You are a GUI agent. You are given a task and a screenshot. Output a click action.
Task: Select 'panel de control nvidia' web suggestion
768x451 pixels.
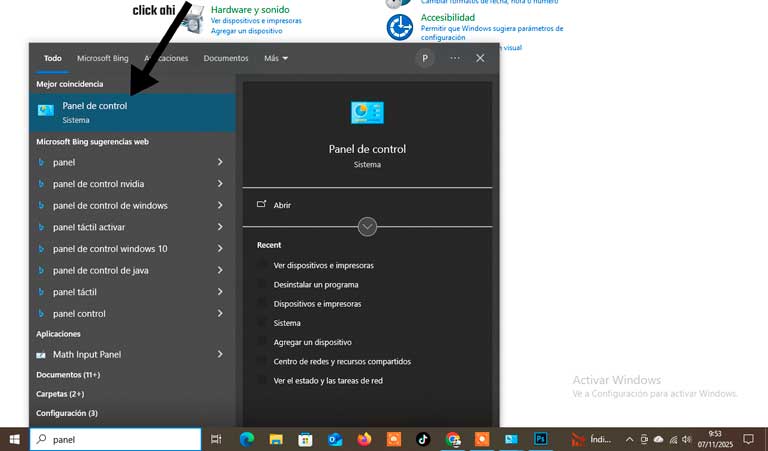click(98, 184)
